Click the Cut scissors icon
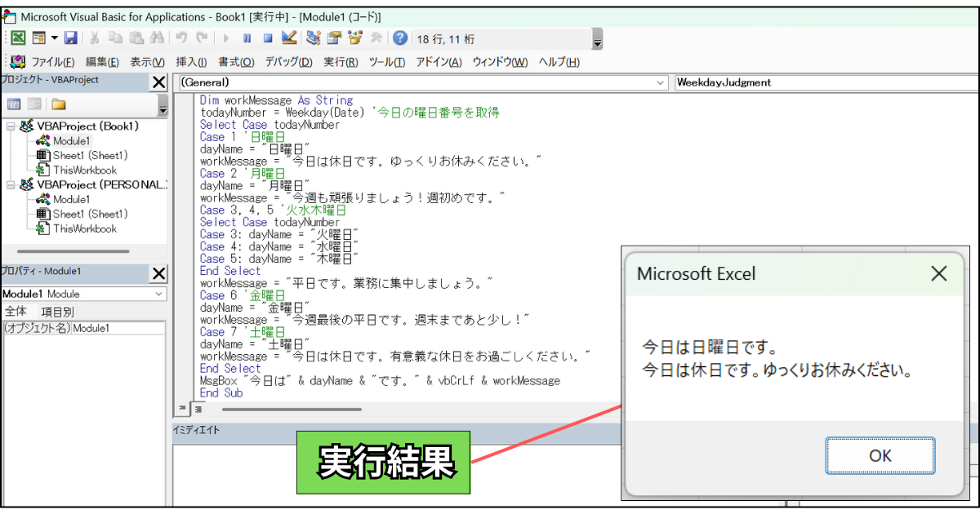 (x=95, y=38)
